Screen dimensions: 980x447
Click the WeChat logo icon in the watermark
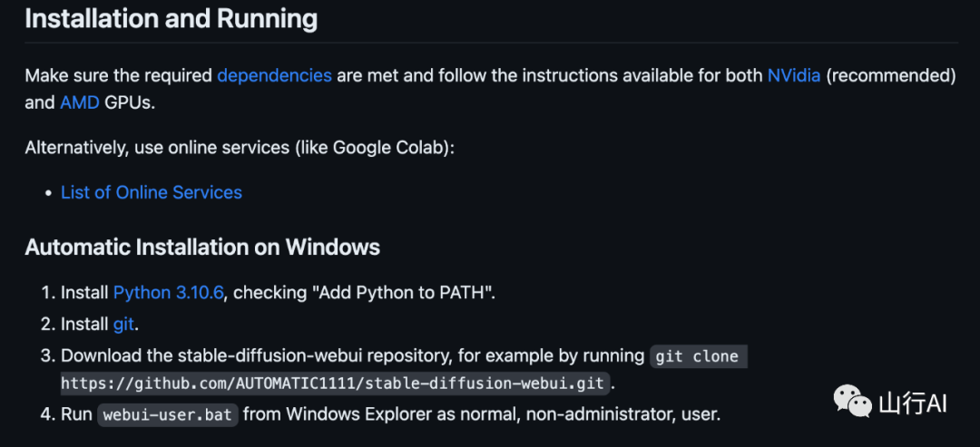pos(852,403)
